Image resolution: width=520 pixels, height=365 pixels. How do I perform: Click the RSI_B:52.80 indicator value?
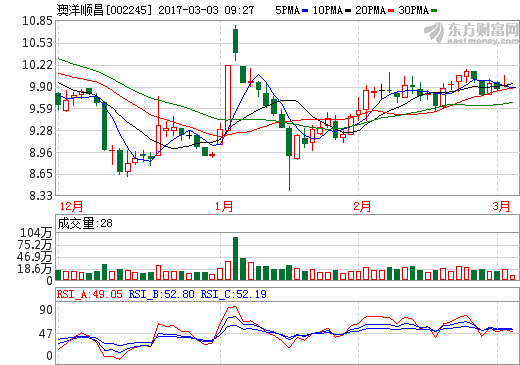(162, 294)
